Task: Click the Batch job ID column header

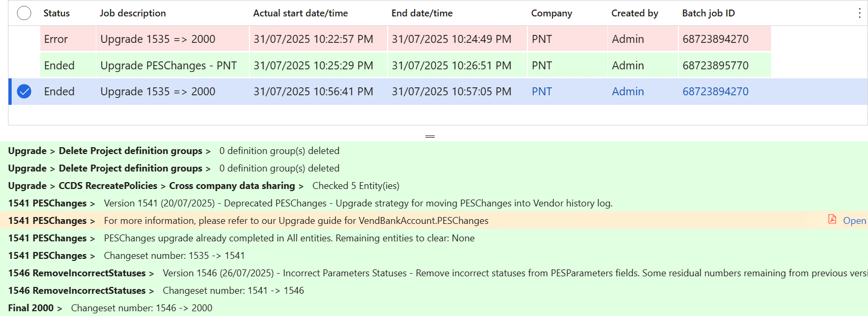Action: pyautogui.click(x=709, y=13)
